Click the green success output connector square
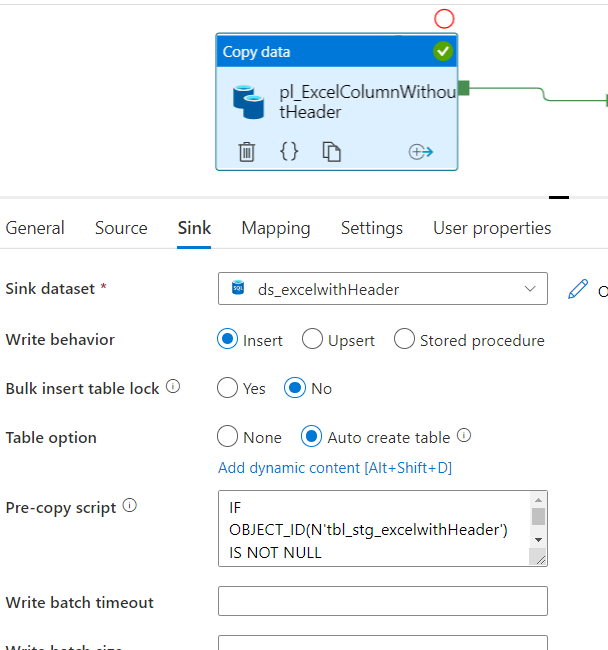Viewport: 608px width, 650px height. pos(464,88)
